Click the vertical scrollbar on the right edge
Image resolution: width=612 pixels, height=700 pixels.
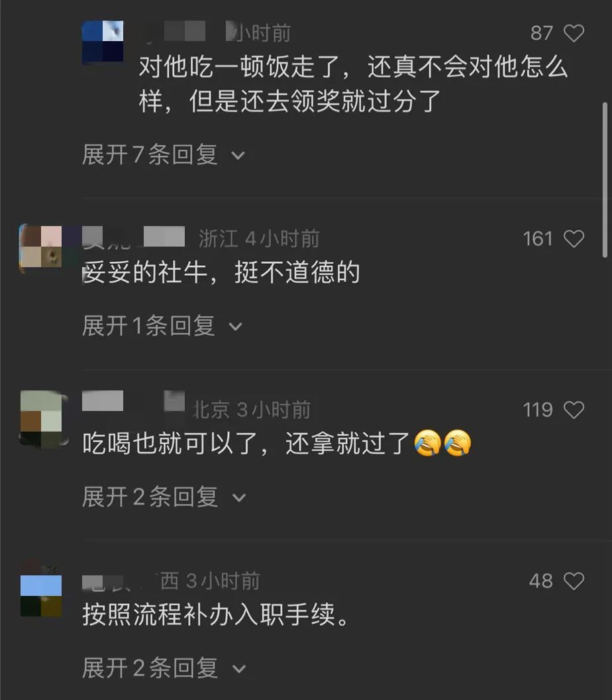[x=605, y=180]
